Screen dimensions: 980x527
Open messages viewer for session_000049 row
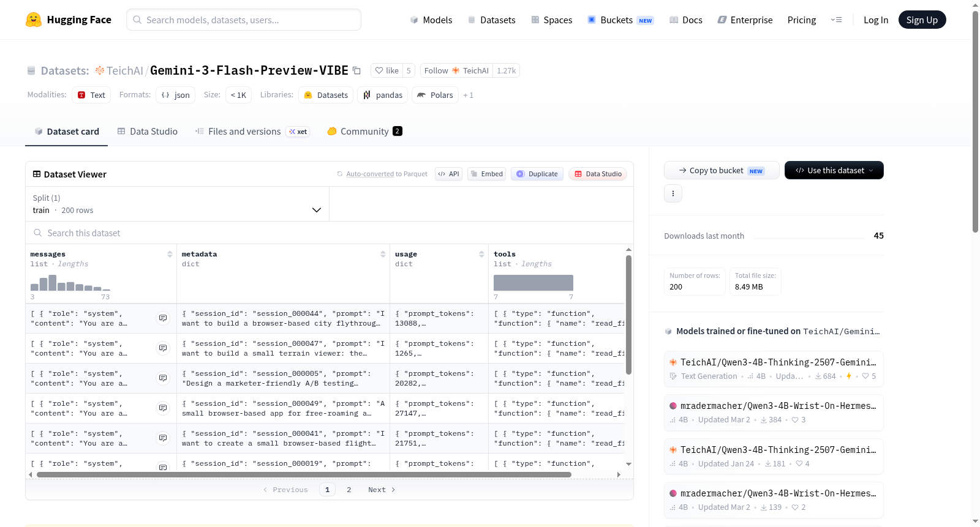coord(163,408)
